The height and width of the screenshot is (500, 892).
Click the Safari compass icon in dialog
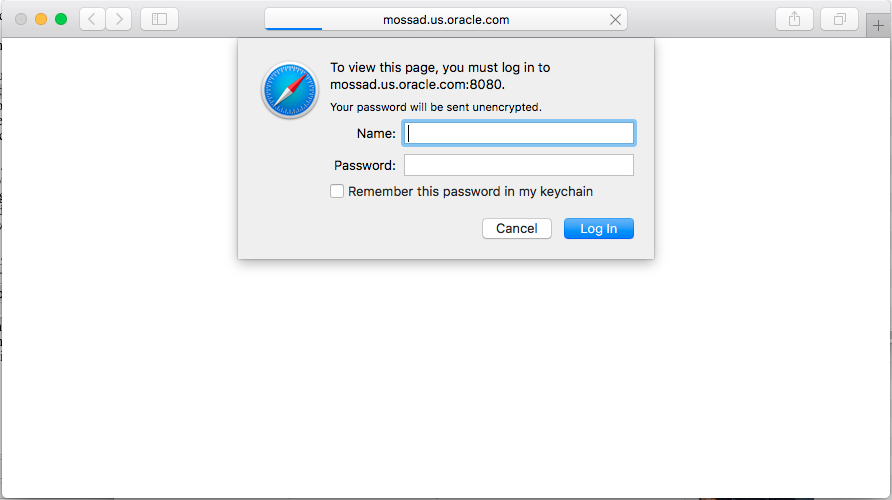pyautogui.click(x=290, y=91)
